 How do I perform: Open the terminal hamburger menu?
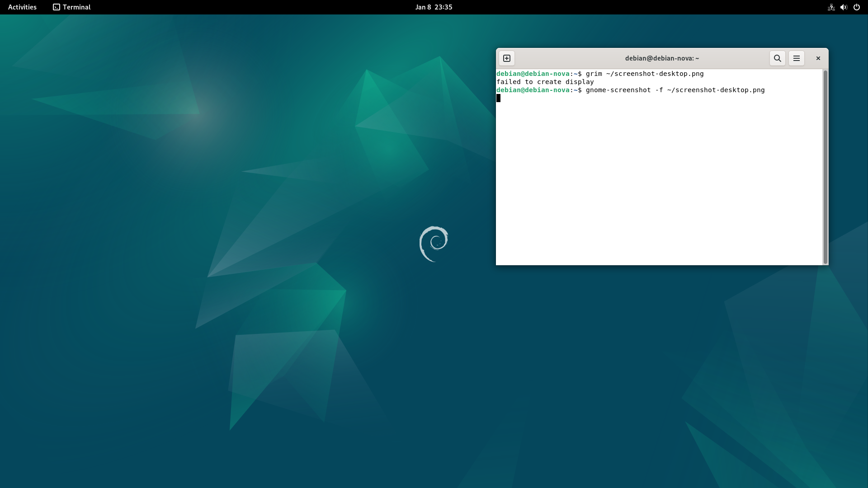797,58
